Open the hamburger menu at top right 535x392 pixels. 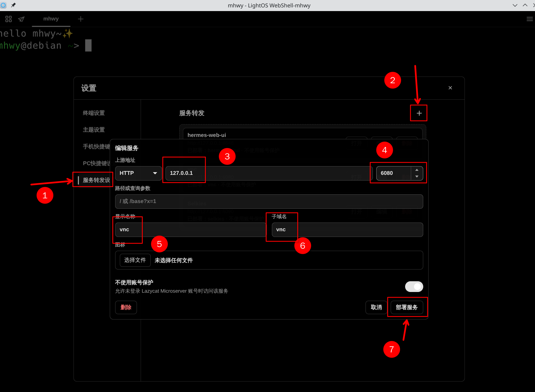coord(530,19)
